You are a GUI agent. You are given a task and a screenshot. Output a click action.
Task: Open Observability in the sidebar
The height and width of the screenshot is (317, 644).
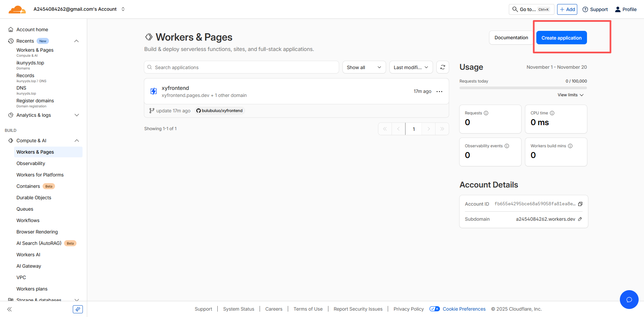[31, 163]
